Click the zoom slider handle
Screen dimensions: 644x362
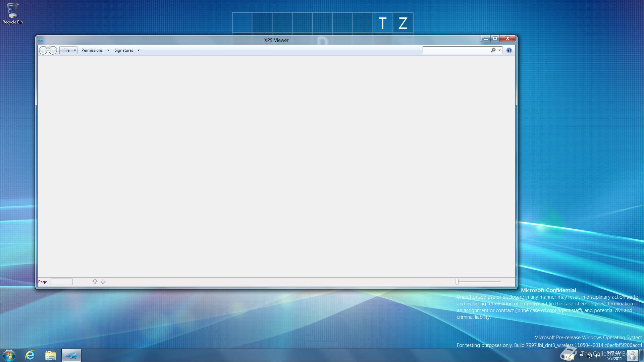tap(457, 282)
